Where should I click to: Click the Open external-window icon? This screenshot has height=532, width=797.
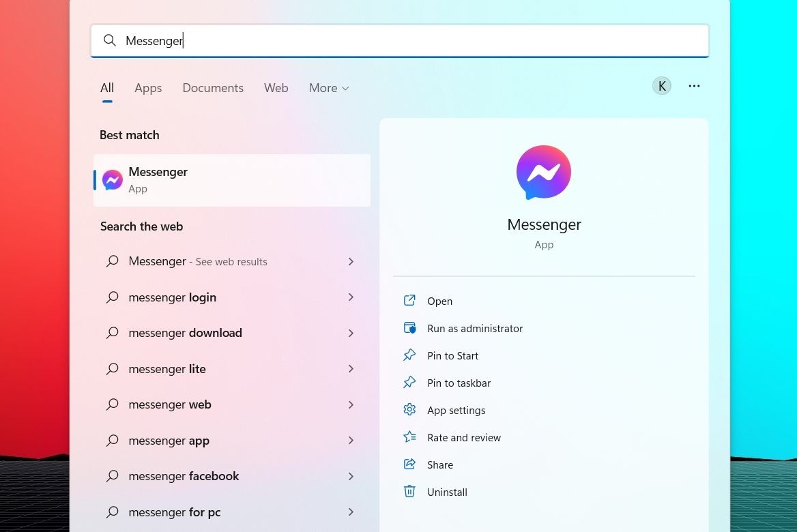click(x=409, y=300)
